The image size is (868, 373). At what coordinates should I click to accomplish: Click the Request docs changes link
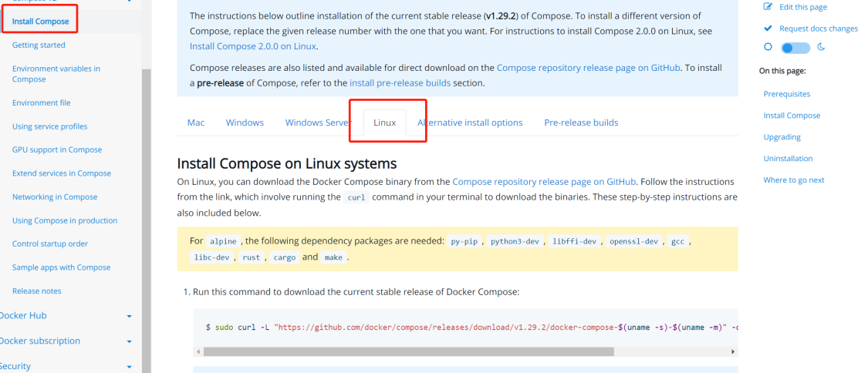coord(819,29)
